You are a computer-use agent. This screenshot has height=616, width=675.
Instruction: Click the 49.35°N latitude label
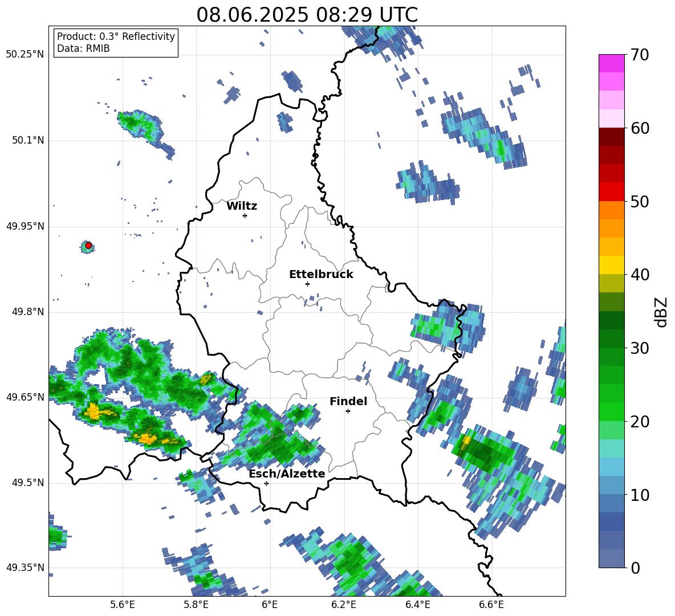(25, 568)
